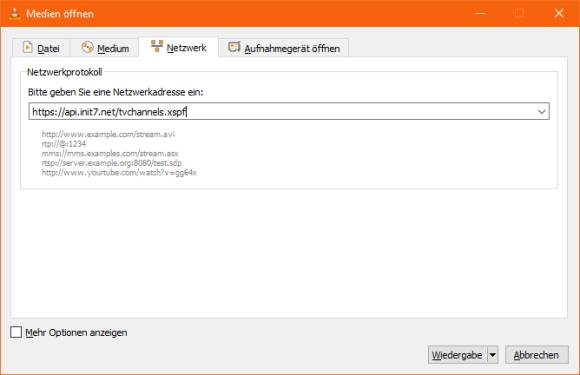Open the Wiedergabe button dropdown arrow
Viewport: 580px width, 375px height.
(x=493, y=355)
